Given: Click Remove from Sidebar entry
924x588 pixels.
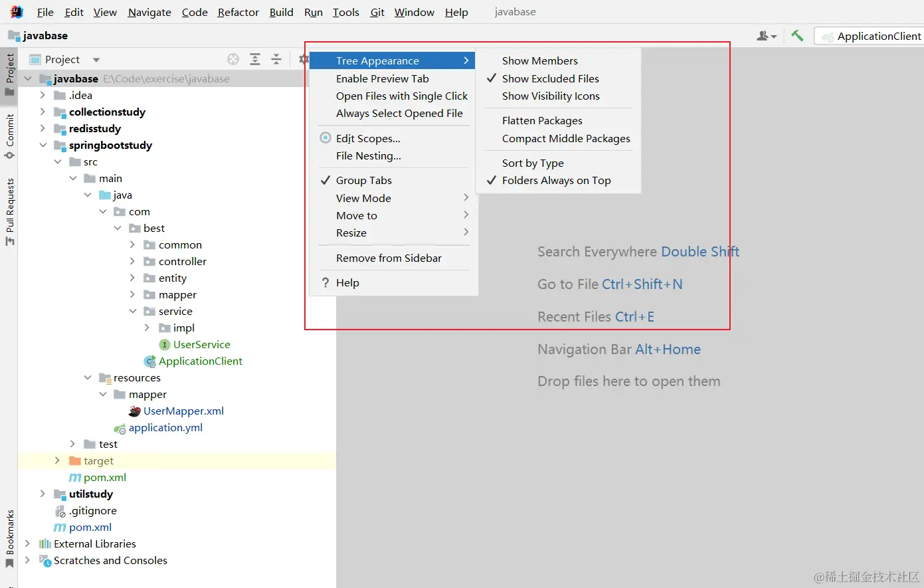Looking at the screenshot, I should coord(394,258).
